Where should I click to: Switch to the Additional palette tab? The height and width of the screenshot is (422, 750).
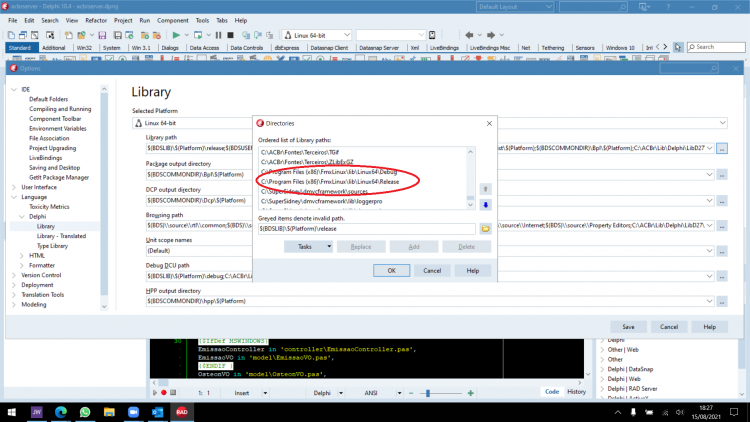point(54,48)
